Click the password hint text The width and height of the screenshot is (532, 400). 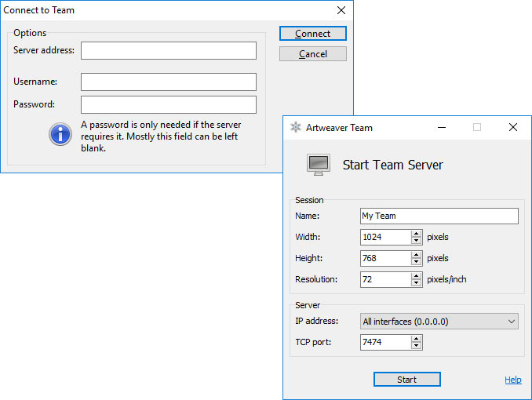pyautogui.click(x=161, y=136)
